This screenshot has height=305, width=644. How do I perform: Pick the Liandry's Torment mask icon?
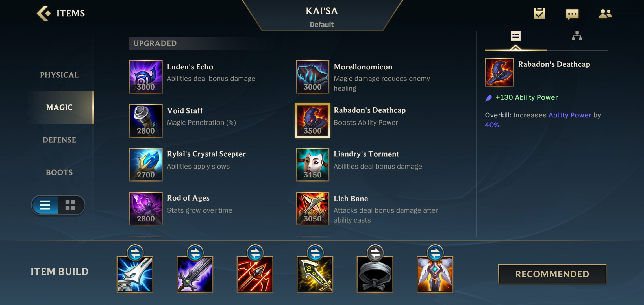tap(312, 165)
